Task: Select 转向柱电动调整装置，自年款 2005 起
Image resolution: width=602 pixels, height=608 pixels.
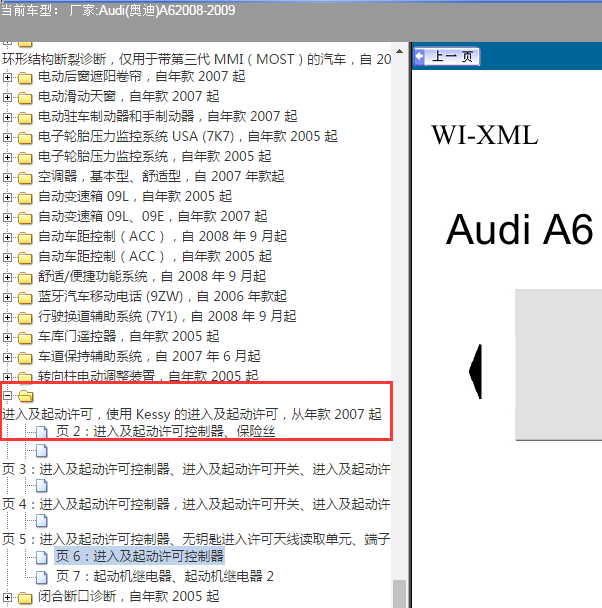Action: point(148,376)
